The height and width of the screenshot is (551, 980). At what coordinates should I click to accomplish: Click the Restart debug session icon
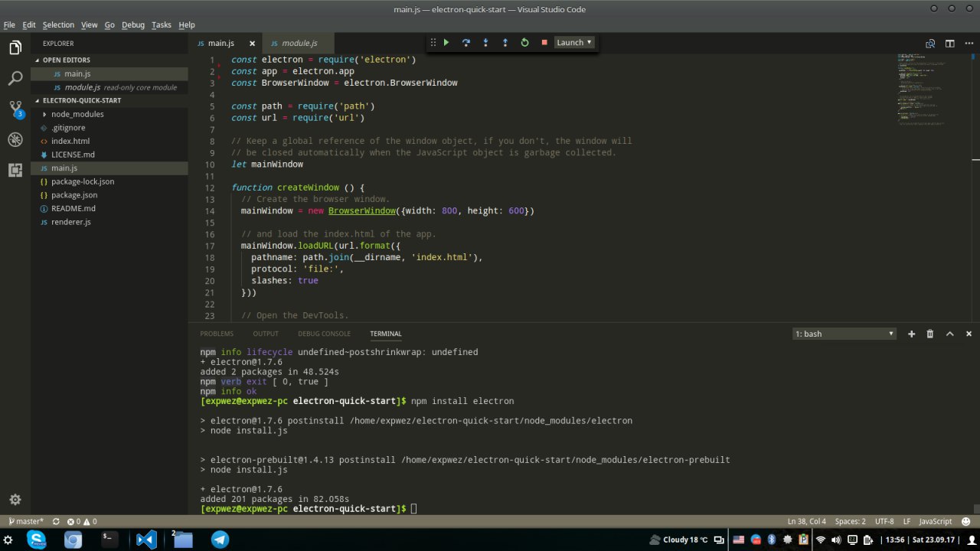click(x=524, y=43)
